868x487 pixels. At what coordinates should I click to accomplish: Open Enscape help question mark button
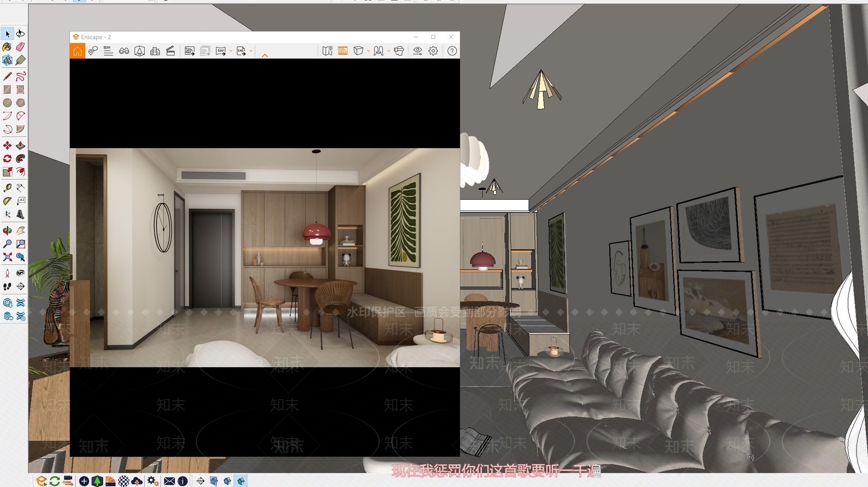click(452, 51)
